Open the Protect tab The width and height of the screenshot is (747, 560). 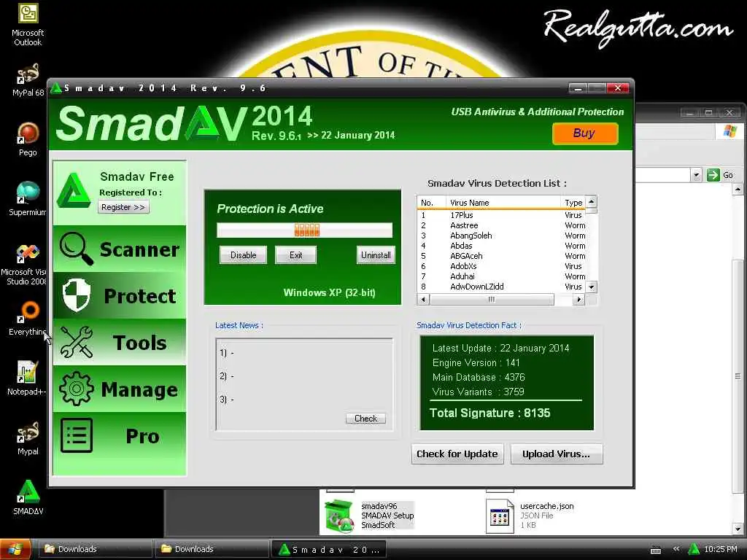(119, 295)
